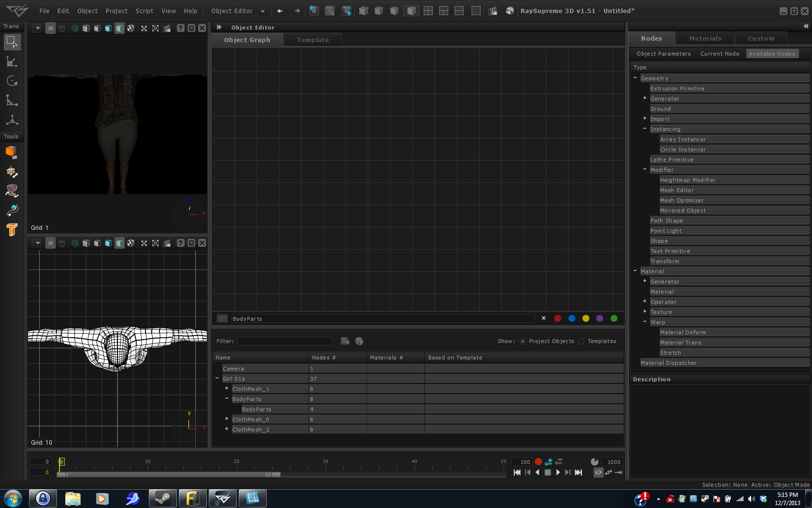Click the four-pane viewport layout icon
This screenshot has height=508, width=812.
428,11
